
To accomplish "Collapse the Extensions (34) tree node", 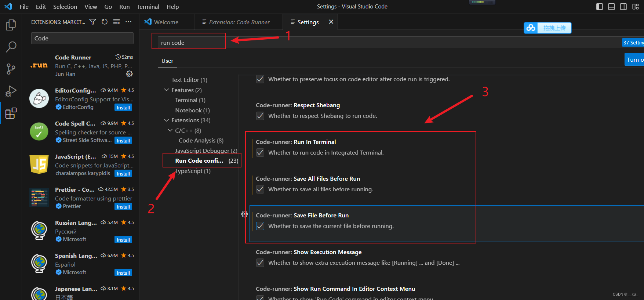I will click(x=167, y=120).
